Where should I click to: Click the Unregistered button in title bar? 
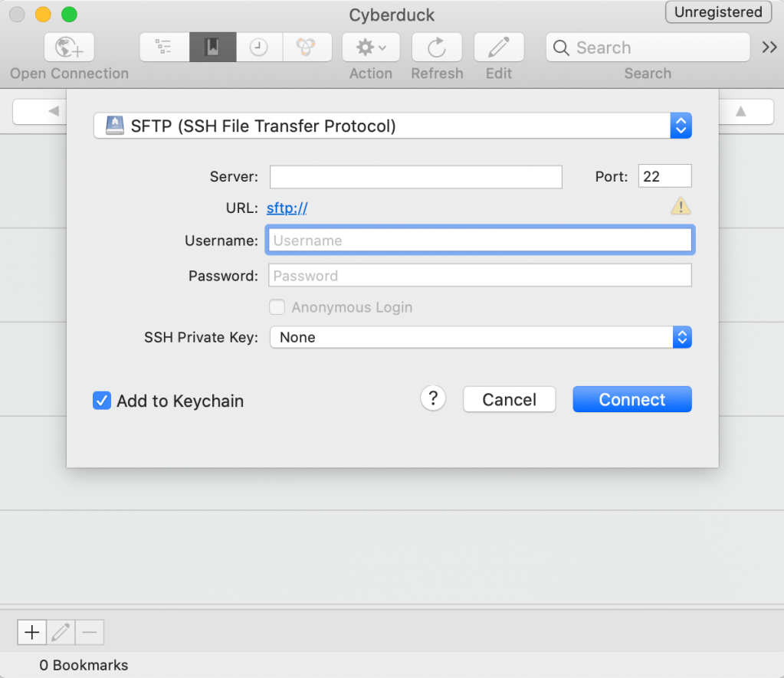tap(718, 12)
